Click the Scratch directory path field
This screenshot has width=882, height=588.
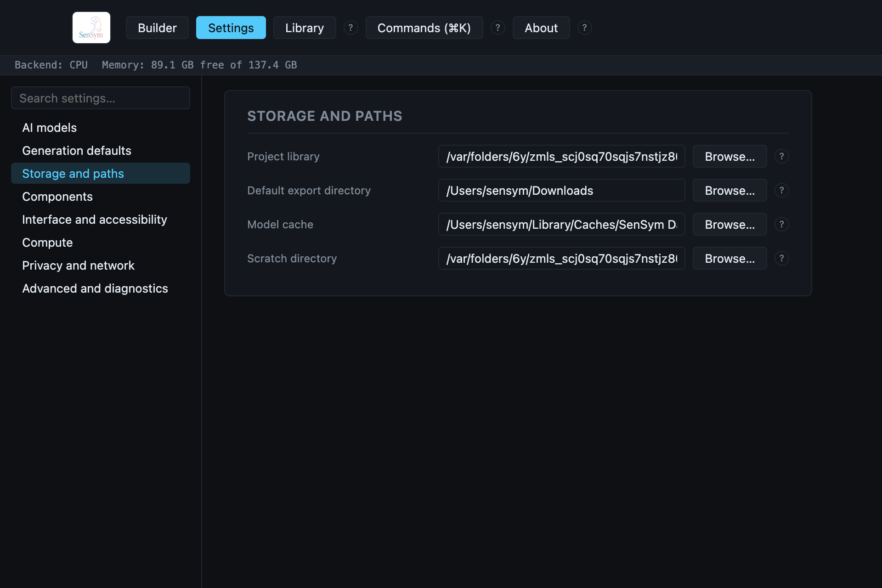point(561,258)
